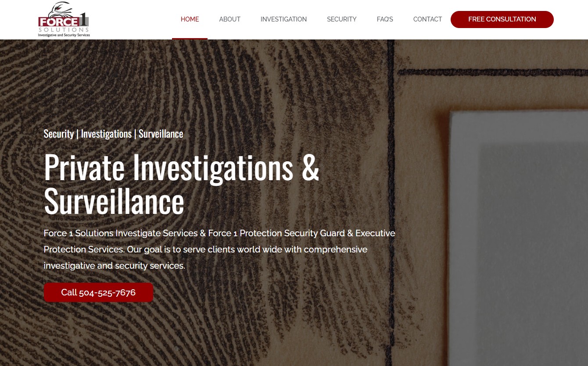Image resolution: width=588 pixels, height=366 pixels.
Task: Click the Force 1 Solutions description paragraph
Action: click(x=219, y=249)
